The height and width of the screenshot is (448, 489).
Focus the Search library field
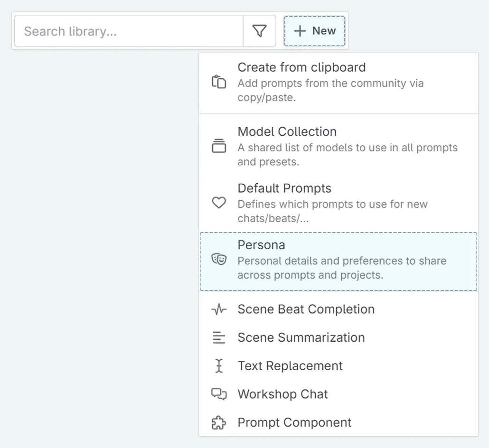129,31
